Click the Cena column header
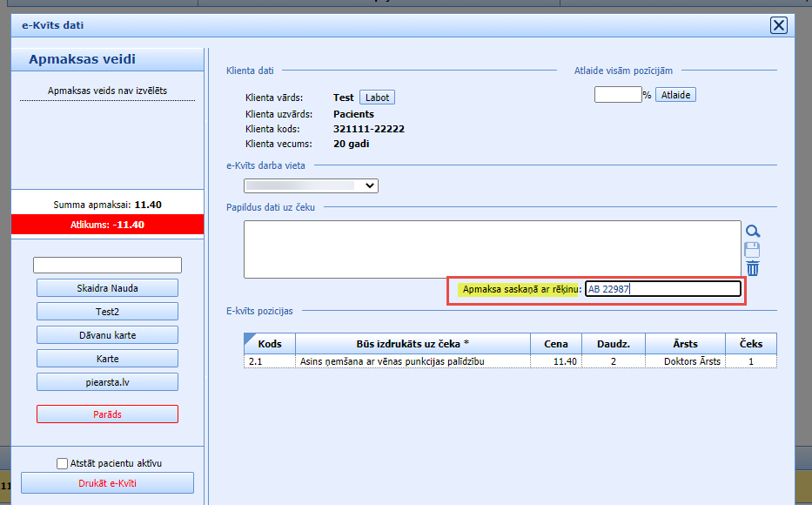 (x=556, y=343)
